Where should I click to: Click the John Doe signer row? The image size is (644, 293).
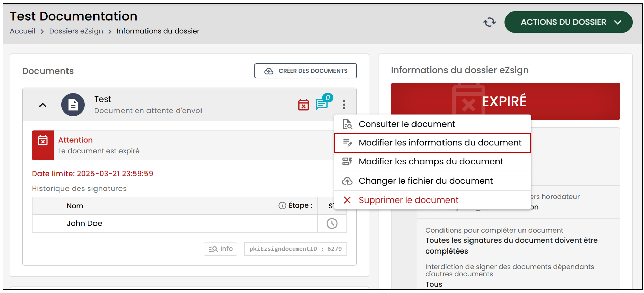click(189, 223)
